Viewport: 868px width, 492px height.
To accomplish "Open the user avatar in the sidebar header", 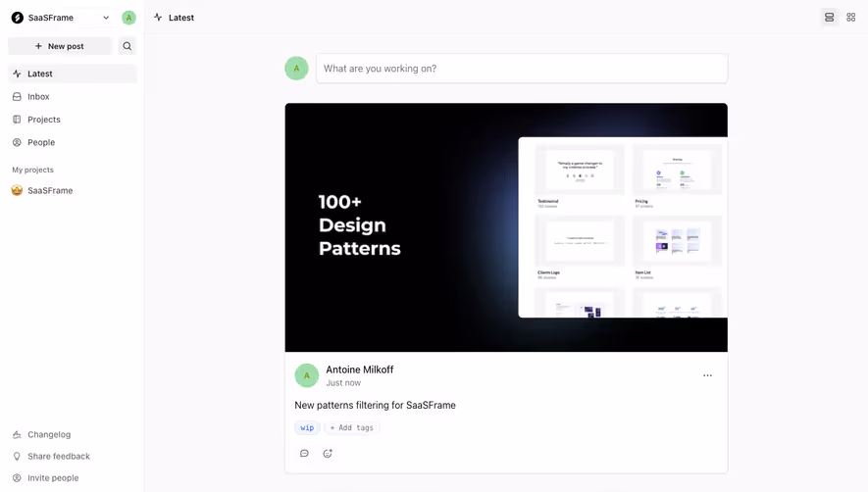I will coord(129,18).
